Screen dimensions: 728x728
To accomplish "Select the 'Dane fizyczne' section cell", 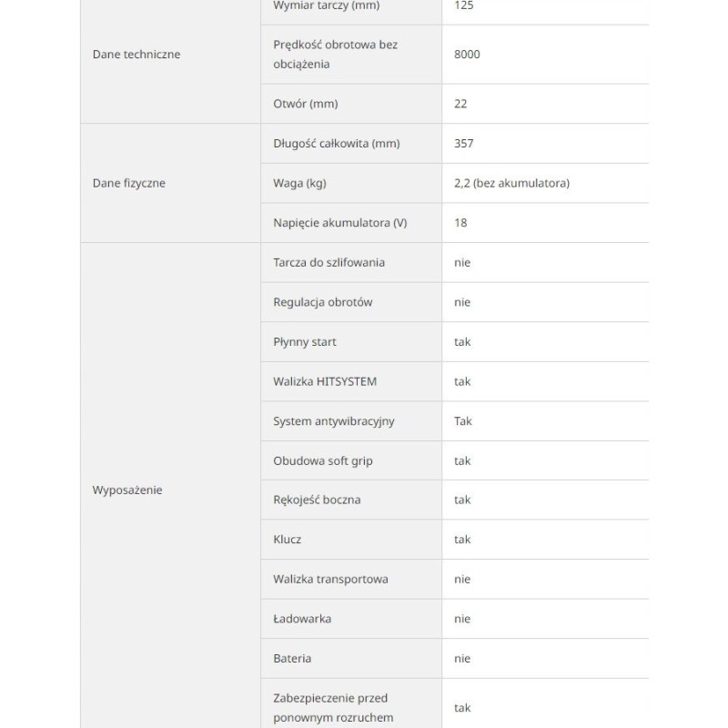I will tap(129, 183).
